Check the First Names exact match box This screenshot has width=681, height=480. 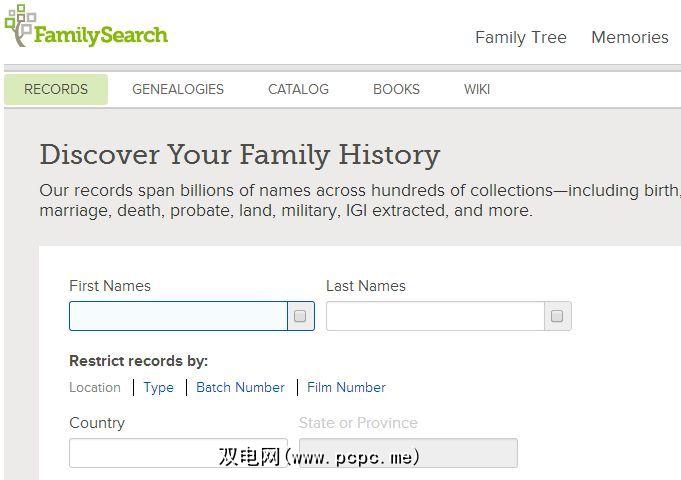click(300, 317)
